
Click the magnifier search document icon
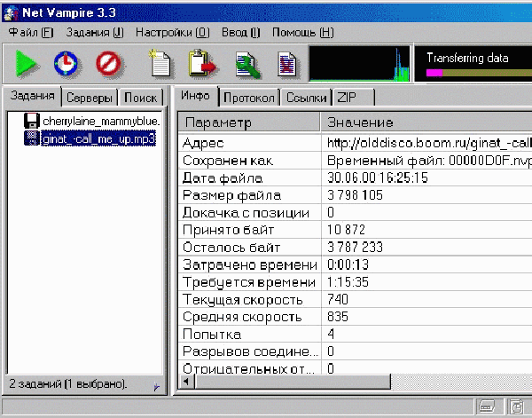point(245,64)
